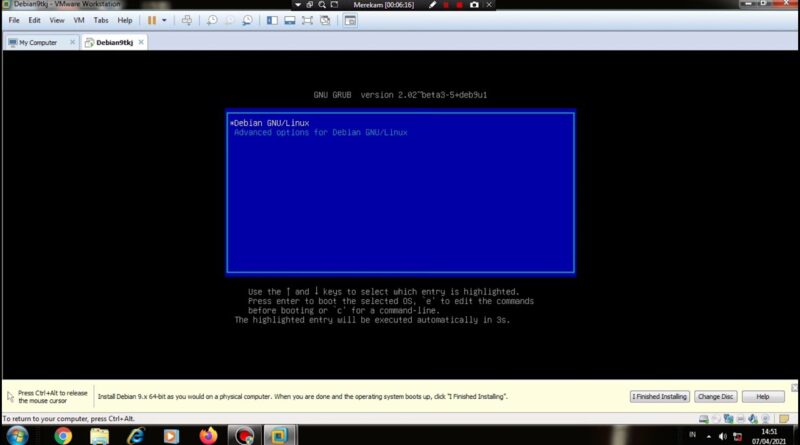This screenshot has height=445, width=800.
Task: Open the VM menu
Action: click(x=79, y=20)
